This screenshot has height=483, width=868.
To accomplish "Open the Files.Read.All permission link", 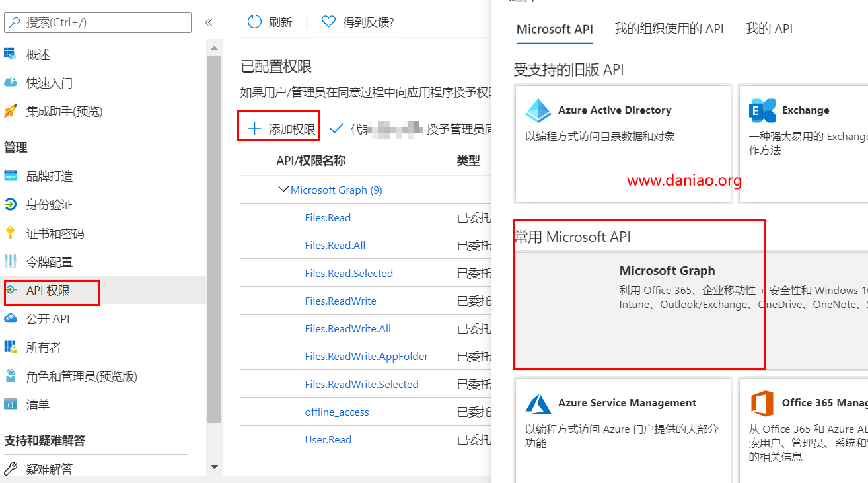I will (335, 245).
